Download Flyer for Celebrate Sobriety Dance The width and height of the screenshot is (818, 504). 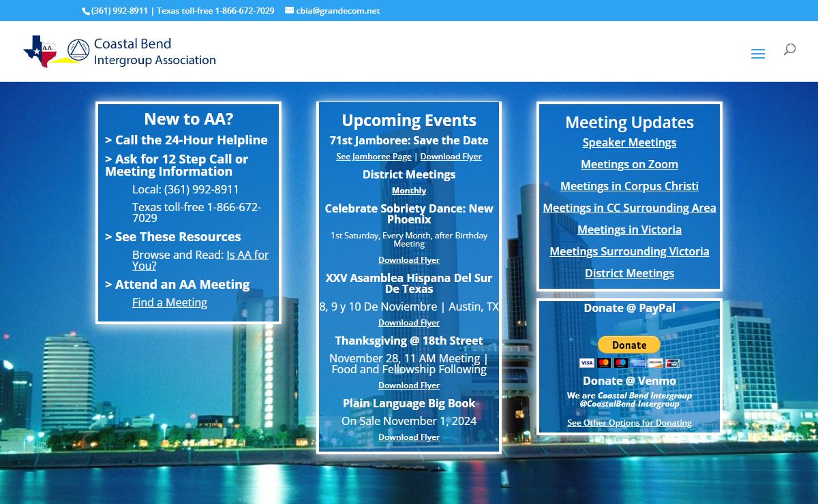pyautogui.click(x=409, y=260)
